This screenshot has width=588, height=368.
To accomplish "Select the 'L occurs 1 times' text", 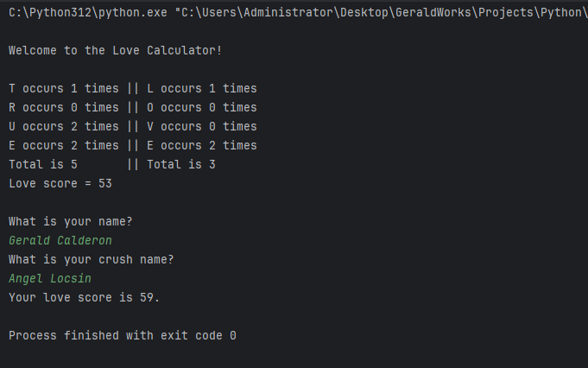I will pyautogui.click(x=202, y=88).
